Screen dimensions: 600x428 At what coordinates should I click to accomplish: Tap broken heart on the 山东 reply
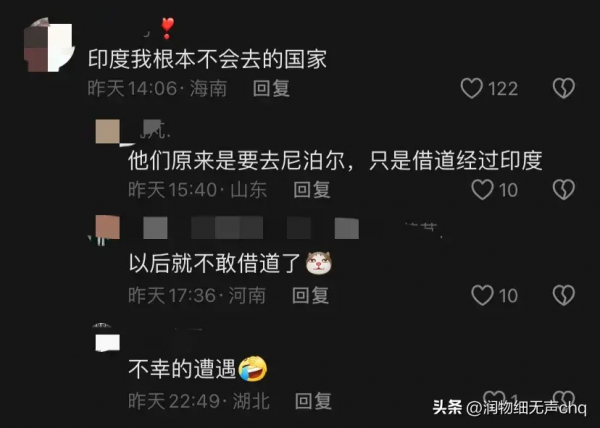tap(564, 190)
